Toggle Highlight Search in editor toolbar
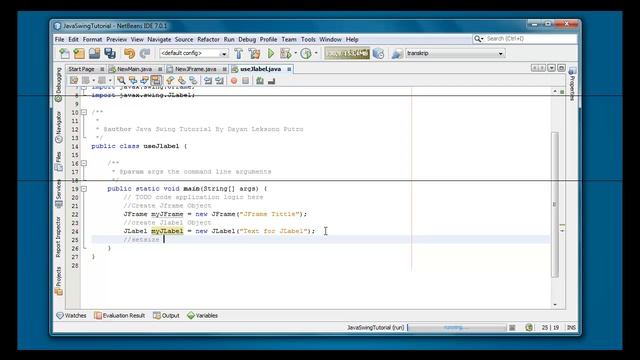640x360 pixels. tap(156, 81)
